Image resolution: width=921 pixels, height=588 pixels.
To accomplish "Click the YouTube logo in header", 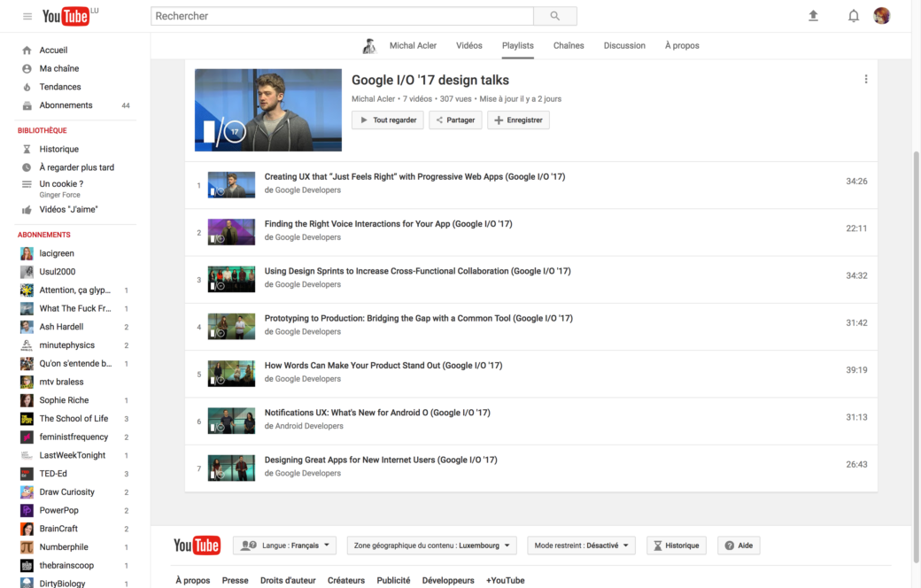I will [66, 16].
